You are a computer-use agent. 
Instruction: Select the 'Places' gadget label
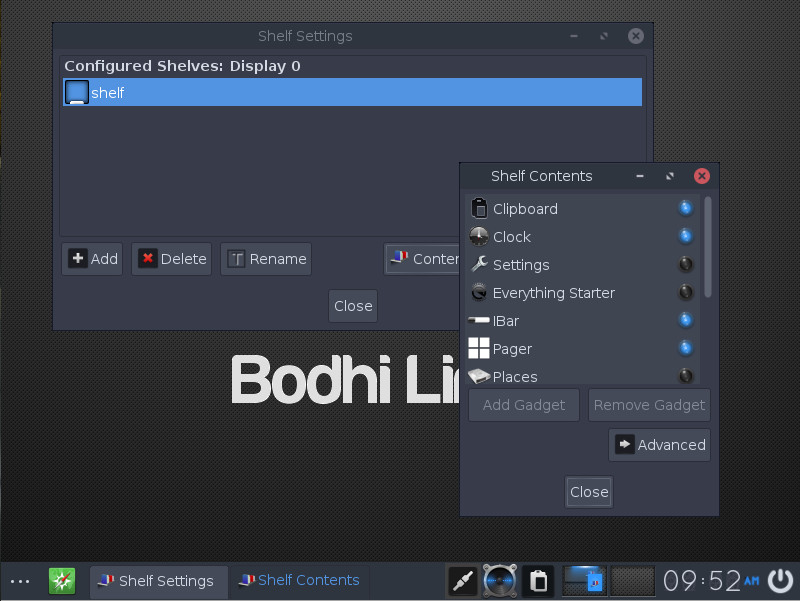[x=515, y=377]
